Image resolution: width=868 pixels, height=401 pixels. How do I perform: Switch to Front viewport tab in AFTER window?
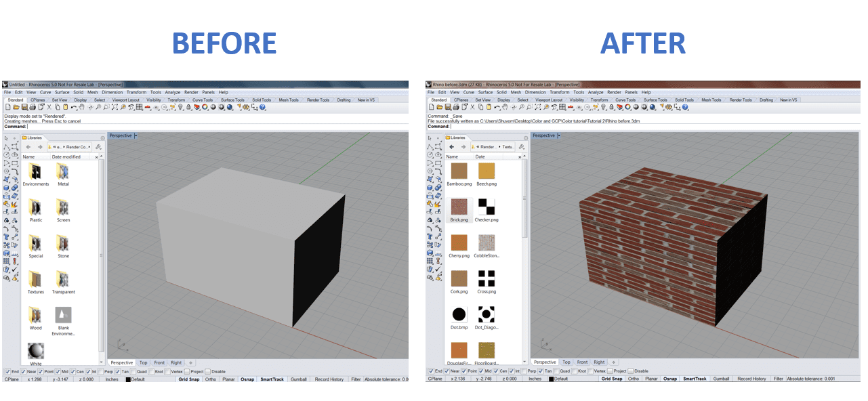(582, 362)
